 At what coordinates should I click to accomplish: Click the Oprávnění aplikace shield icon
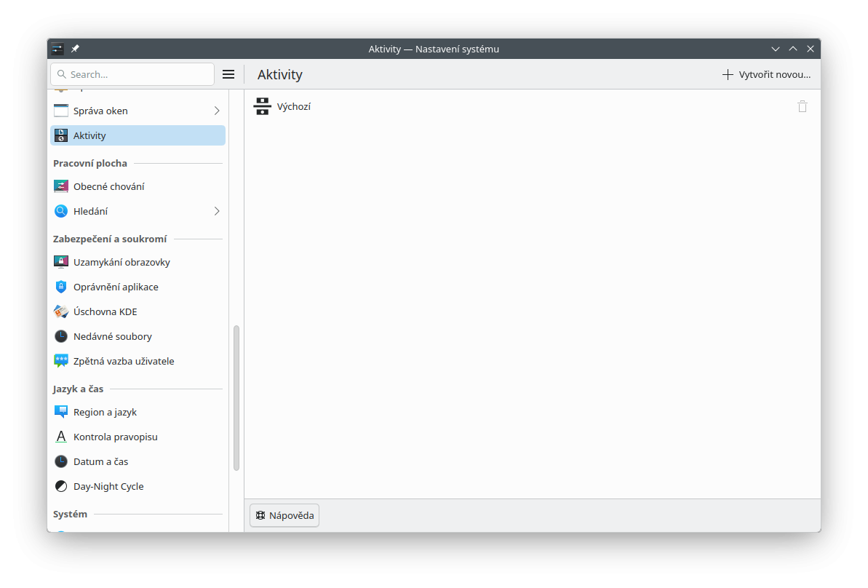(x=61, y=287)
